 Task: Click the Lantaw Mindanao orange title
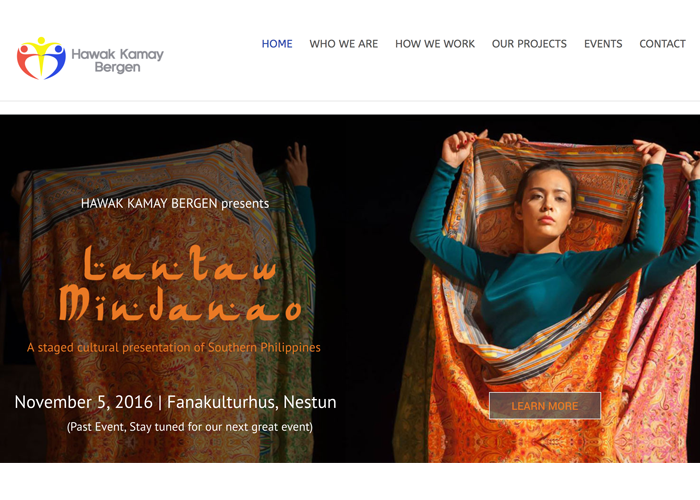tap(180, 284)
